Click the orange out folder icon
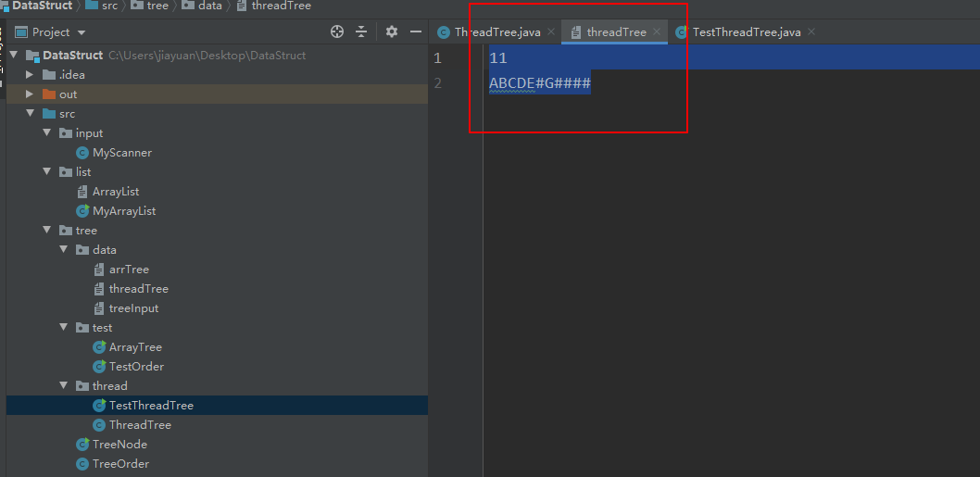 (49, 94)
